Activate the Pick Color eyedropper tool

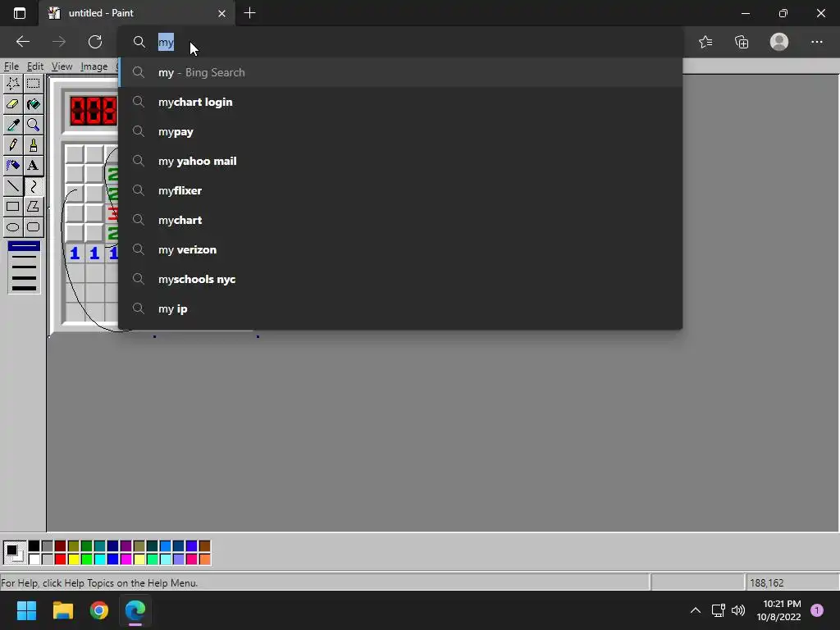(x=13, y=125)
